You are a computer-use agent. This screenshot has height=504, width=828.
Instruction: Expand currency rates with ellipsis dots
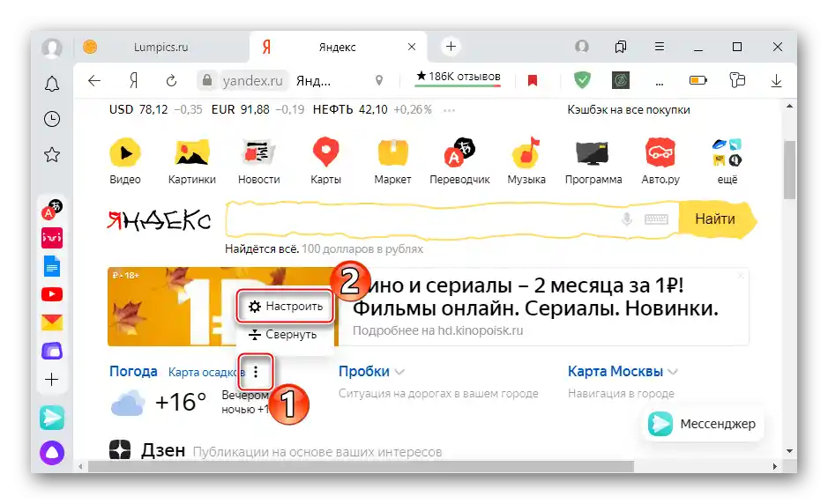click(x=450, y=110)
